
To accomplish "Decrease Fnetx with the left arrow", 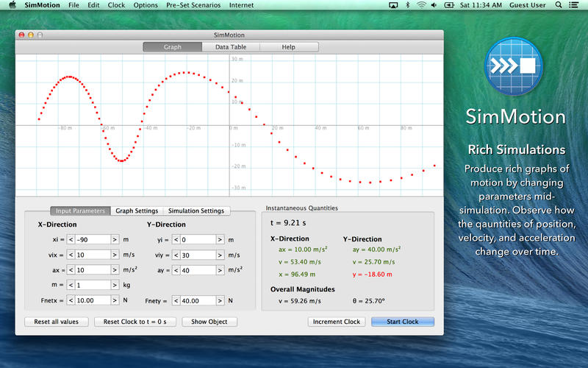I will coord(71,300).
